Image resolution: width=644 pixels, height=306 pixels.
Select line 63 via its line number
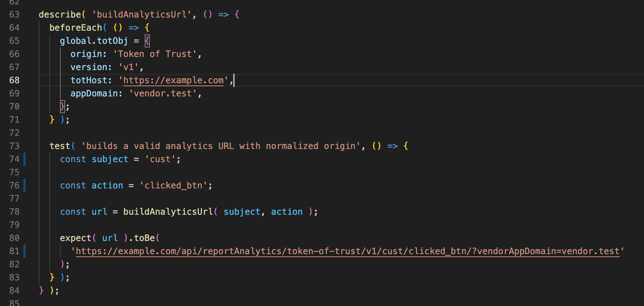coord(15,15)
